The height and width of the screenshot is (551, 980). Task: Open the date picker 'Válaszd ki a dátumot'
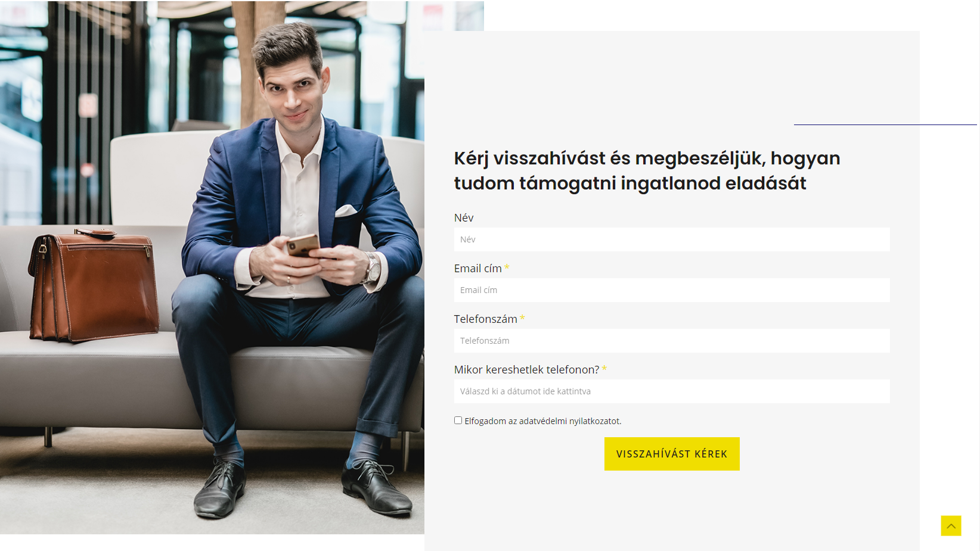coord(672,391)
